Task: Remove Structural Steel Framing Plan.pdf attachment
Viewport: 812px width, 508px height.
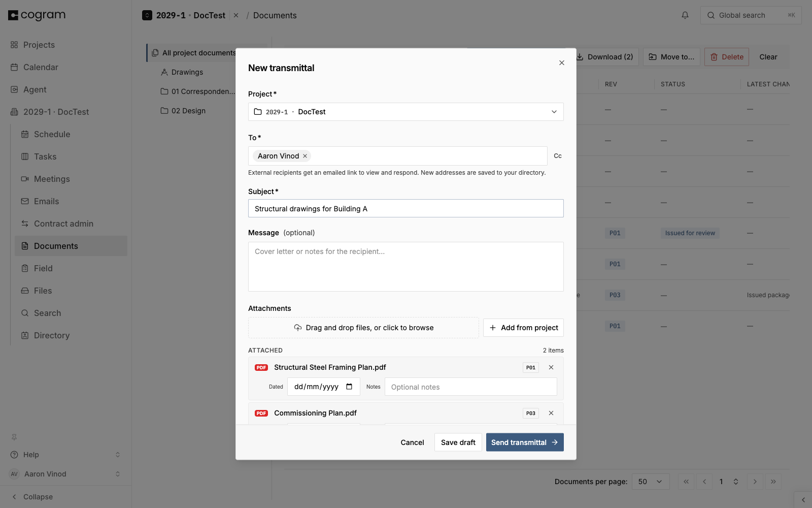Action: (x=551, y=367)
